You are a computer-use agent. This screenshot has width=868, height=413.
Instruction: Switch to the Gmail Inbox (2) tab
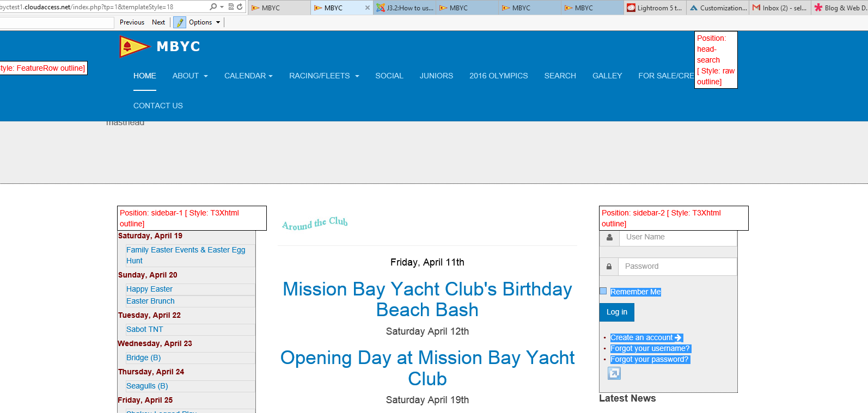(780, 8)
